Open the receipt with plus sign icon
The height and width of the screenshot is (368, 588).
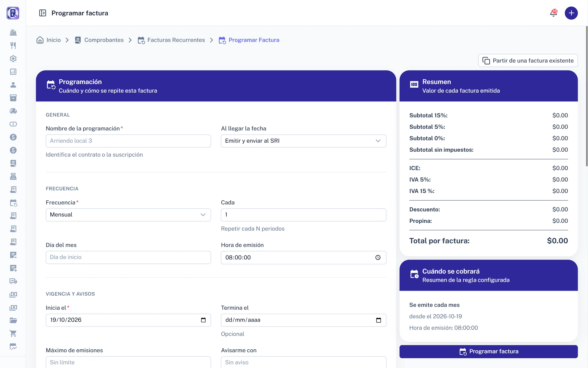pos(13,268)
